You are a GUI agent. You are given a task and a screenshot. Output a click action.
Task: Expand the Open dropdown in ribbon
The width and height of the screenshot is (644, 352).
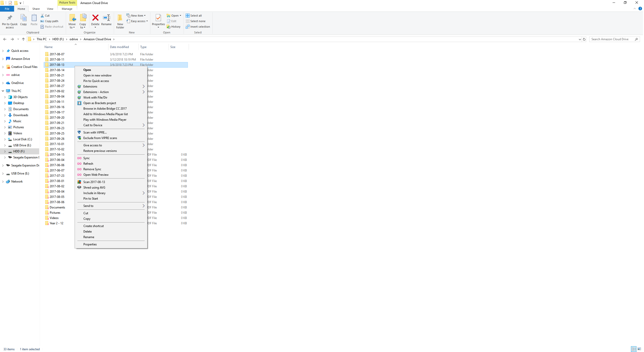tap(181, 16)
